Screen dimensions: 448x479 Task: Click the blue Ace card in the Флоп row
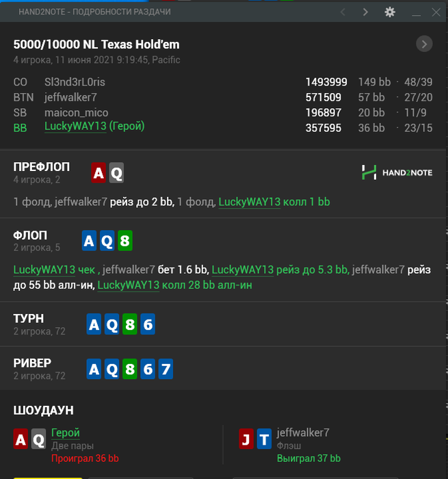(x=89, y=241)
